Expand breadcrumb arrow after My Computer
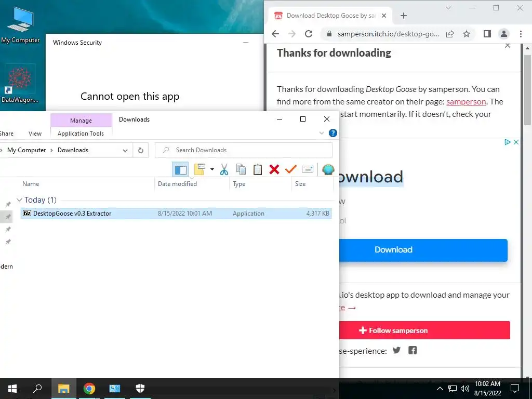The height and width of the screenshot is (399, 532). (x=51, y=150)
